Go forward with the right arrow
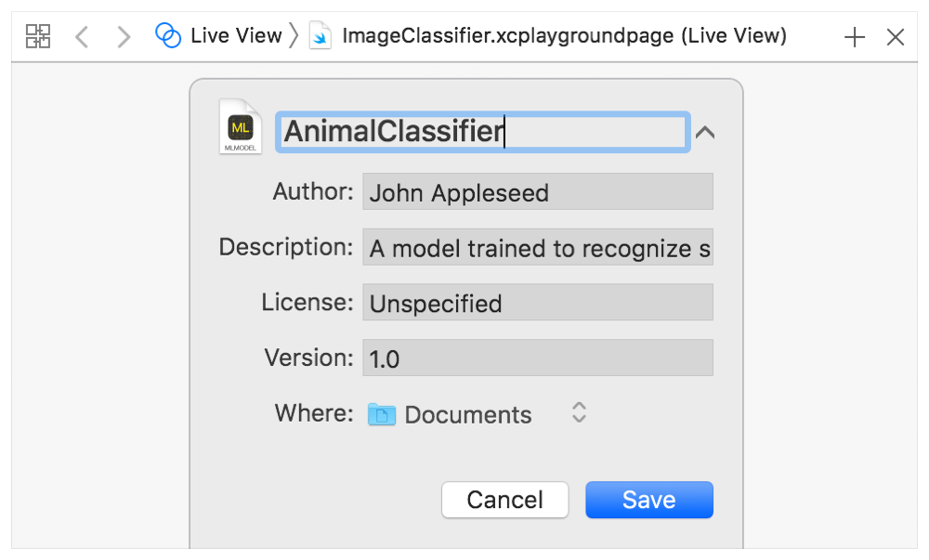Viewport: 929px width, 560px height. pos(123,36)
